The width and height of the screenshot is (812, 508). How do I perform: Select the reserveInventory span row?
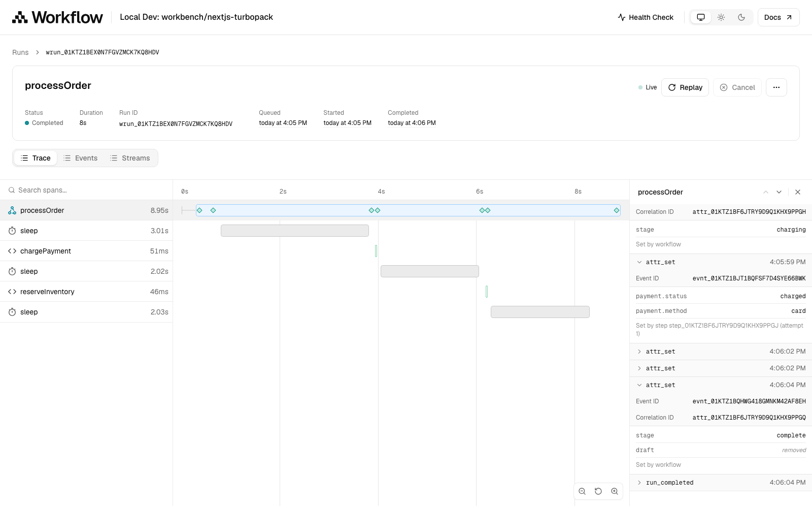(x=86, y=292)
